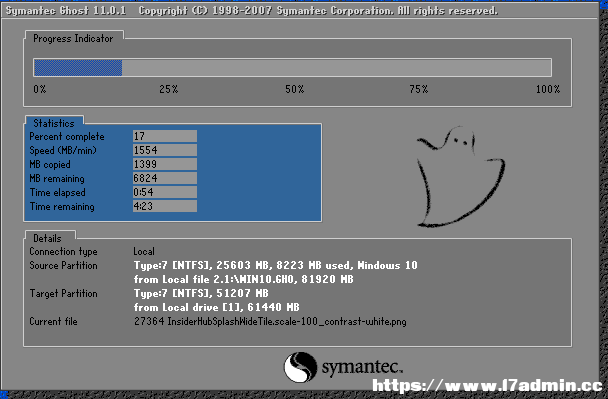Viewport: 608px width, 399px height.
Task: Click the Ghost mascot drawing
Action: click(461, 176)
